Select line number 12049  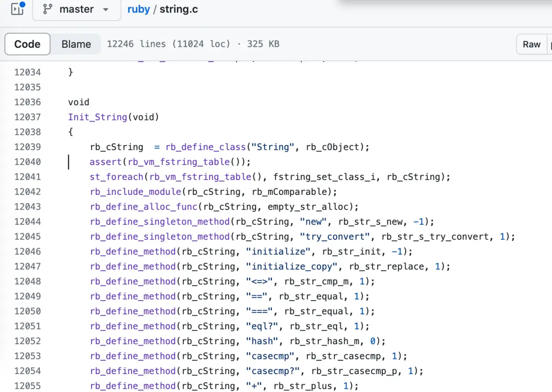28,296
